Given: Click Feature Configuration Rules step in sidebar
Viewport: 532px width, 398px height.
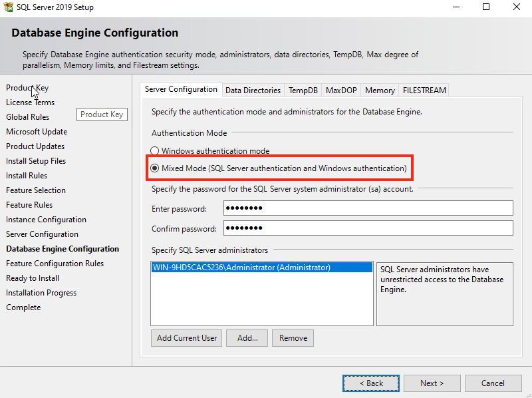Looking at the screenshot, I should 55,263.
